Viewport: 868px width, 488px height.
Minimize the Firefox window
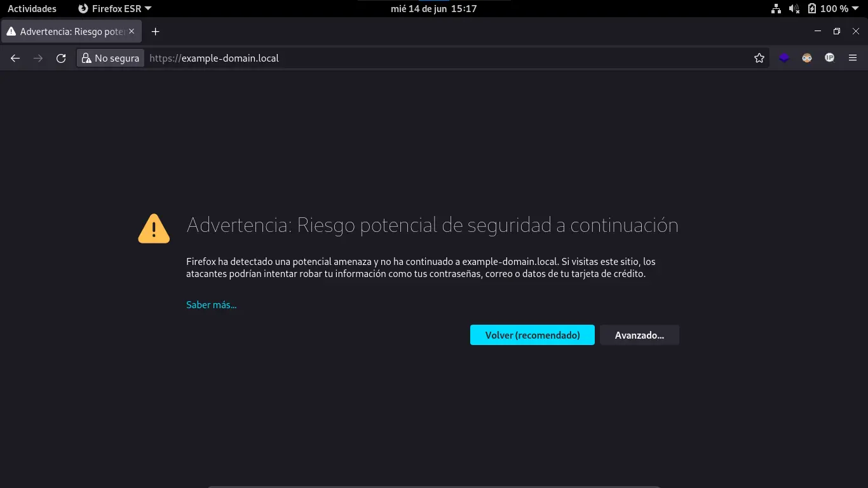point(818,31)
